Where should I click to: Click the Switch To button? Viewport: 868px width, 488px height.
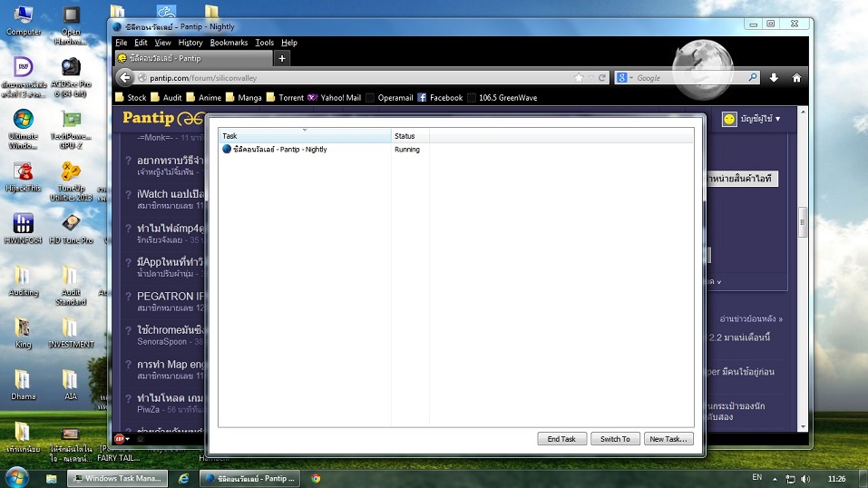click(x=615, y=439)
